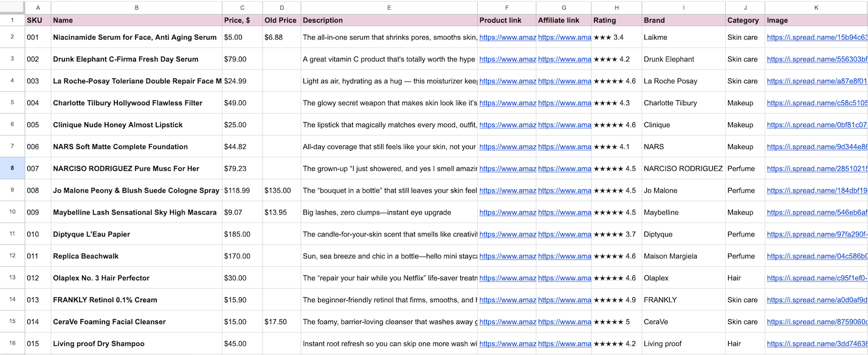Screen dimensions: 868x355
Task: Open affiliate link for Jo Malone Cologne Spray
Action: click(x=565, y=190)
